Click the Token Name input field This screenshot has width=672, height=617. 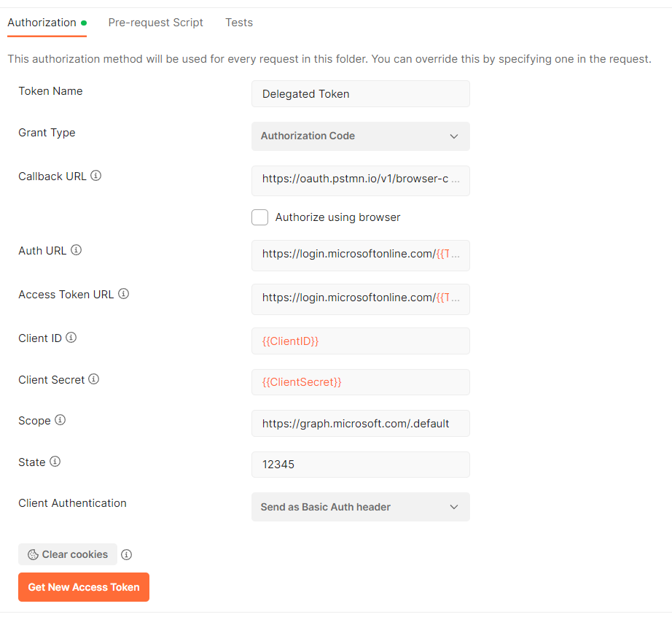361,94
